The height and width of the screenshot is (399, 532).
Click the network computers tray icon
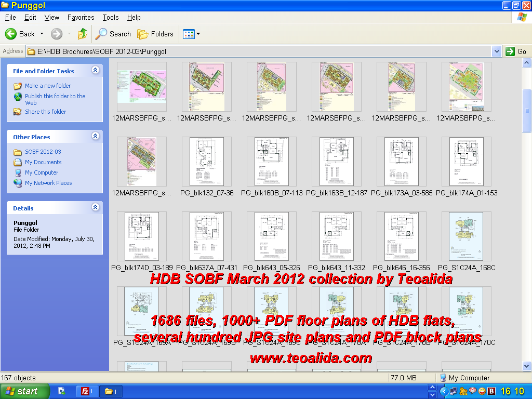(453, 391)
